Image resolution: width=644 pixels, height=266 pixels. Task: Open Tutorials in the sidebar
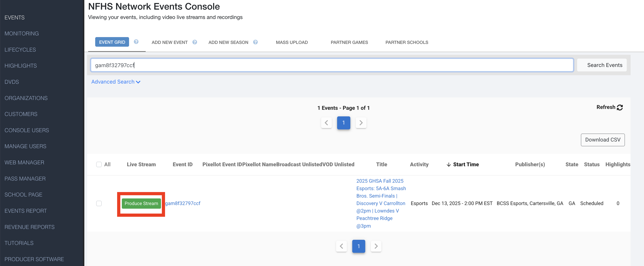point(19,243)
